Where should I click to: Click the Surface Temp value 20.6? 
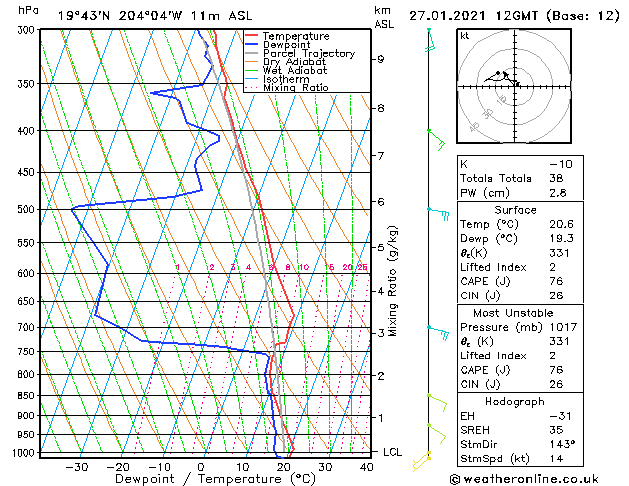click(x=561, y=224)
